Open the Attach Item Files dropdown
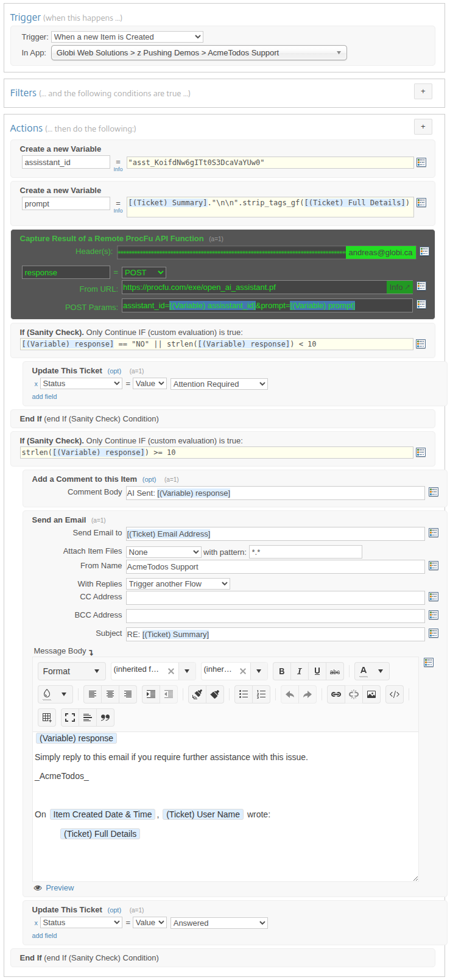 tap(164, 552)
